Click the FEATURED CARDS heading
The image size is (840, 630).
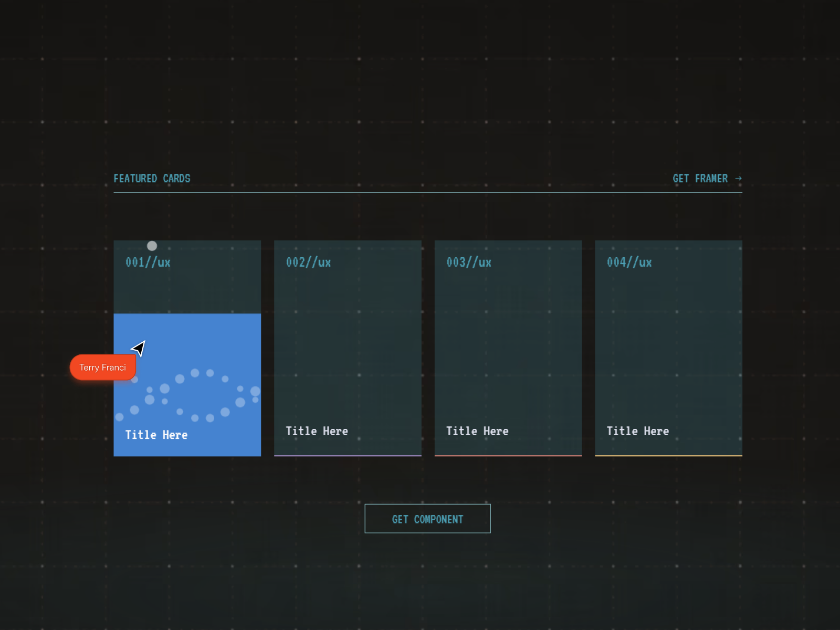coord(152,178)
